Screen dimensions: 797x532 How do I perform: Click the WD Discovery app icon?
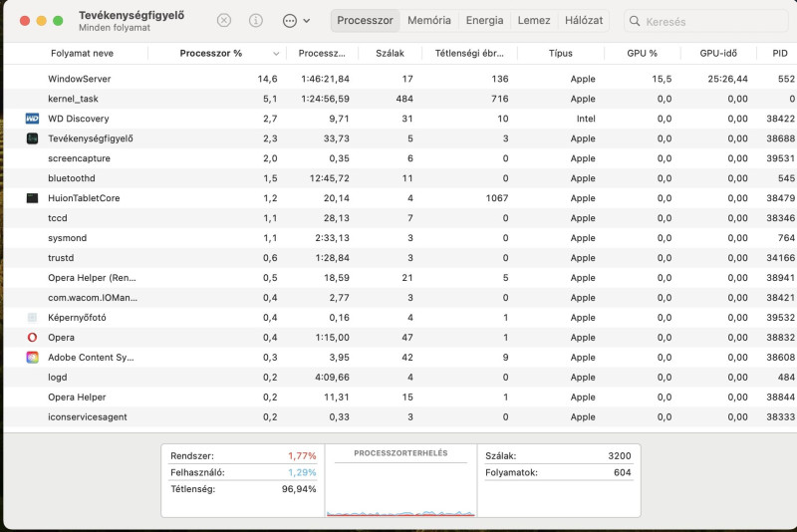pos(32,119)
